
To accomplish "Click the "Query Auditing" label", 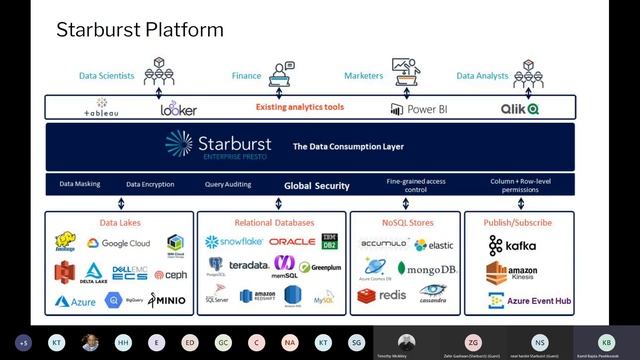I will tap(228, 184).
